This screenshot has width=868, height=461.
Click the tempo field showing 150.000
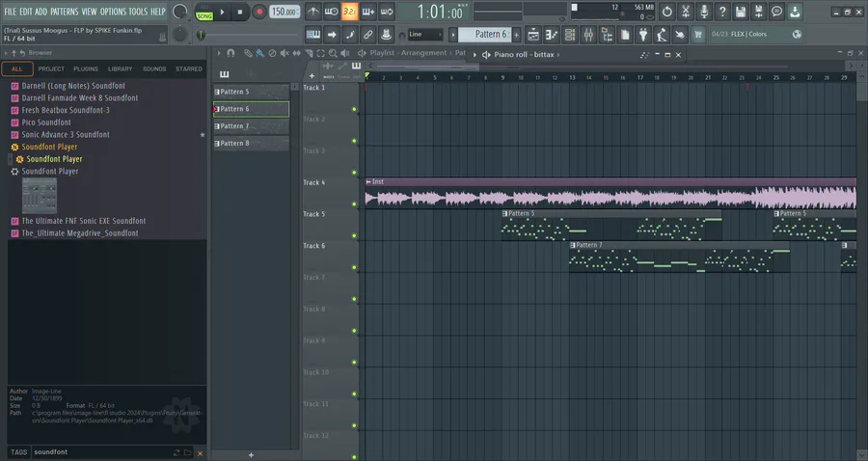coord(285,12)
